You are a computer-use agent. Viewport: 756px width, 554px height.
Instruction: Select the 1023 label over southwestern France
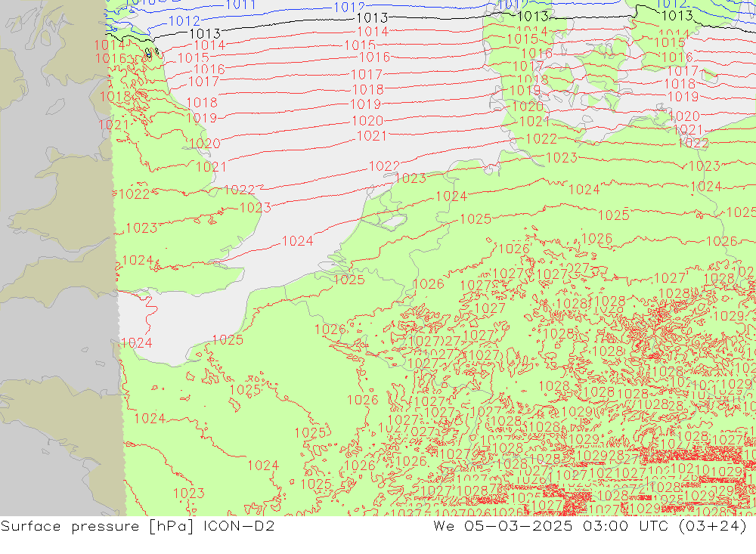pos(188,494)
